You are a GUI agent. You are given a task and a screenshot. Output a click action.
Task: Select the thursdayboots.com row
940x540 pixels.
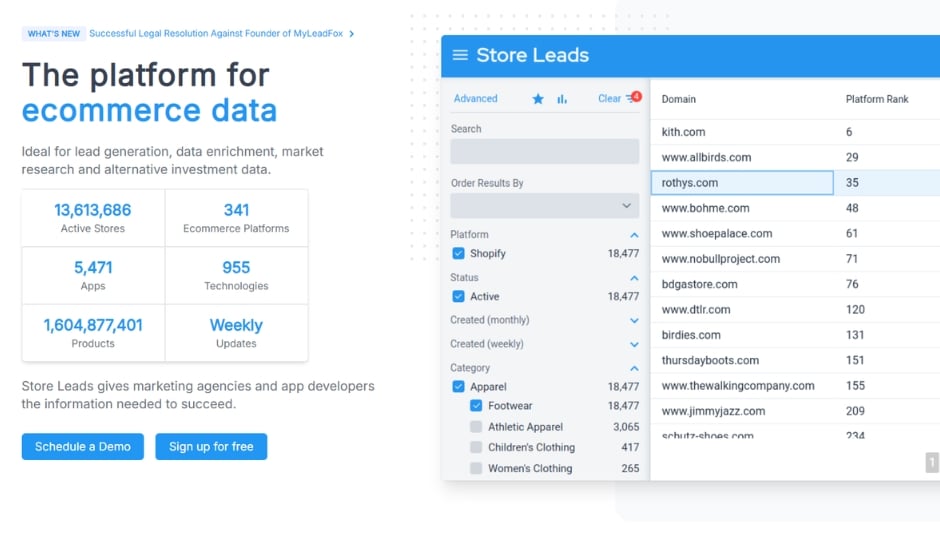pyautogui.click(x=795, y=360)
